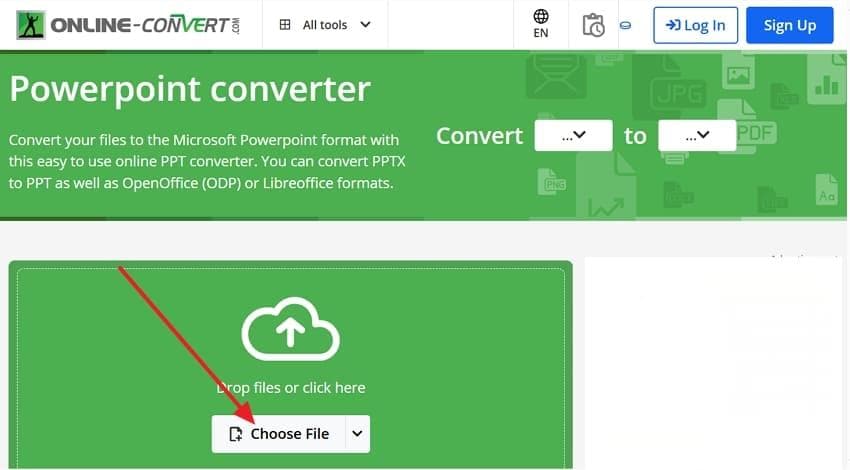Click the cloud upload icon
Viewport: 850px width, 470px height.
(291, 329)
